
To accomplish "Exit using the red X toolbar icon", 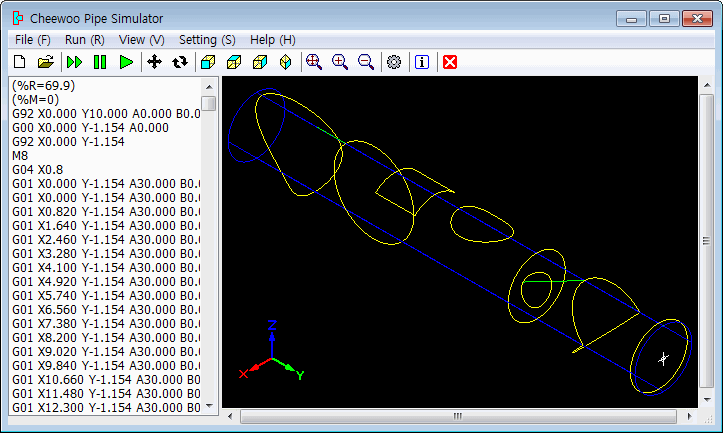I will (450, 62).
